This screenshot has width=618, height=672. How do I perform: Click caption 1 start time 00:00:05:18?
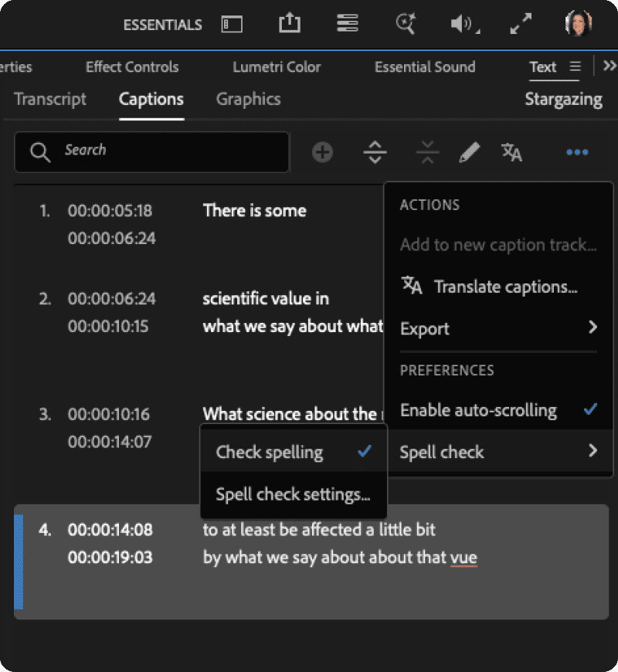point(110,211)
